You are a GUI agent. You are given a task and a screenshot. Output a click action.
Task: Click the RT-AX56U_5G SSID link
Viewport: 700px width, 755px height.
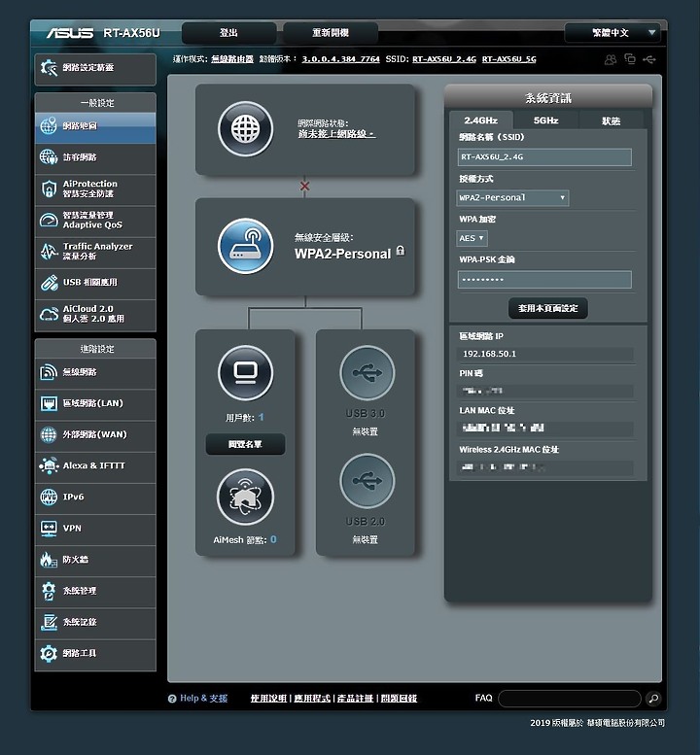[x=508, y=59]
